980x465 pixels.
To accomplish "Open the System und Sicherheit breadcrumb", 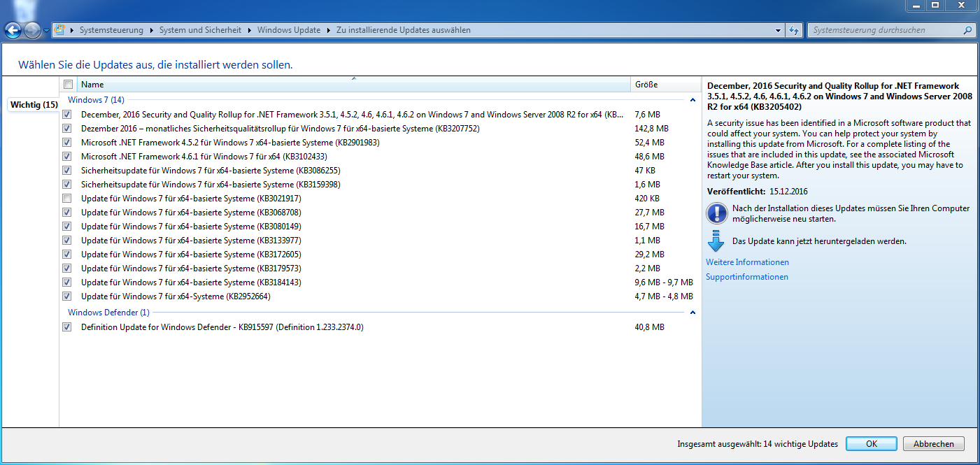I will point(200,30).
